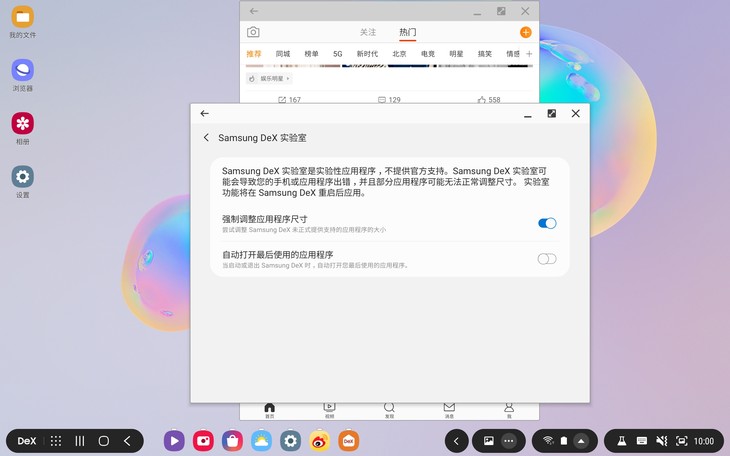This screenshot has width=730, height=456.
Task: Open the 搞笑 channel in Weibo
Action: (x=485, y=54)
